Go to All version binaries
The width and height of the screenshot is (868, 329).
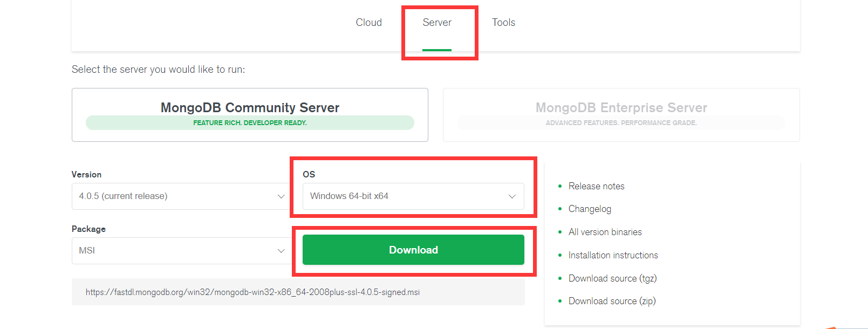(605, 232)
